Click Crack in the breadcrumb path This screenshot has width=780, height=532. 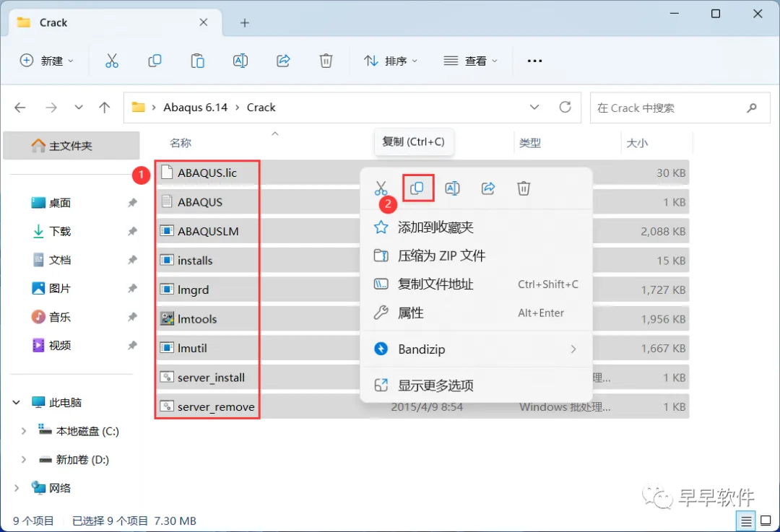click(261, 108)
